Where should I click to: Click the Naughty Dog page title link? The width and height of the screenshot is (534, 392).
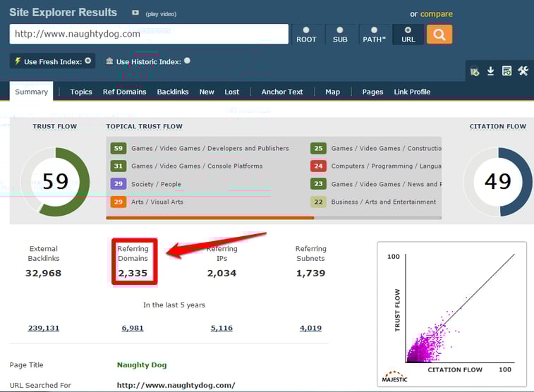pyautogui.click(x=142, y=365)
